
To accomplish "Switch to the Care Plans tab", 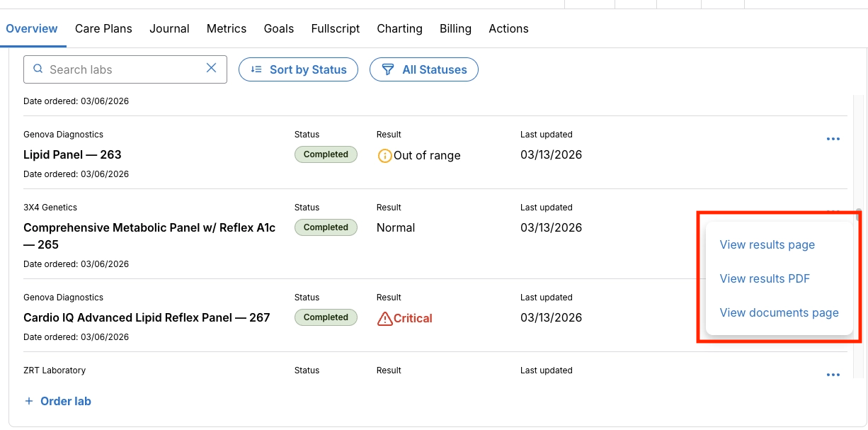I will point(103,28).
